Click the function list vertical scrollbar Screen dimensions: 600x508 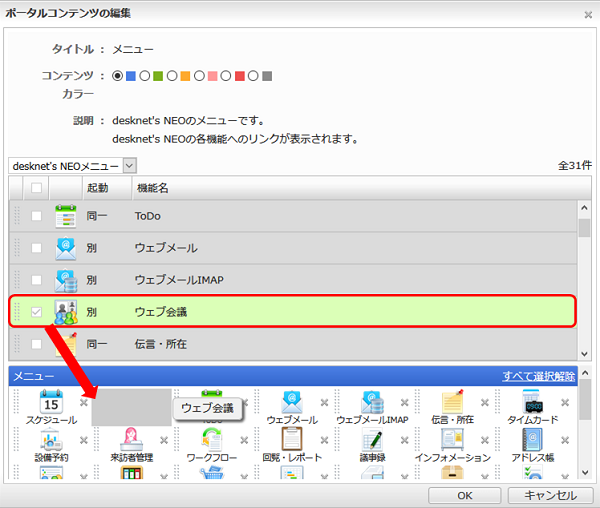[584, 280]
